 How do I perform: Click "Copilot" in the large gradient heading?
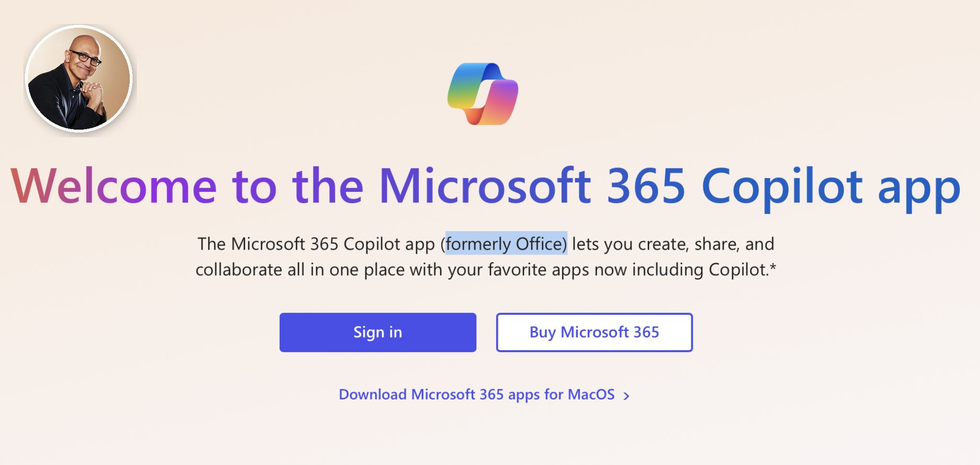tap(782, 187)
